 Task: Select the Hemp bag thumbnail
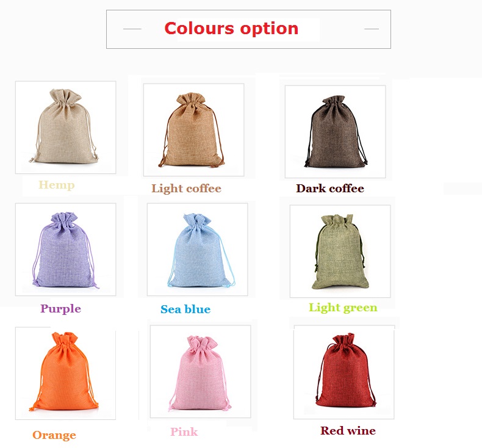[x=65, y=128]
